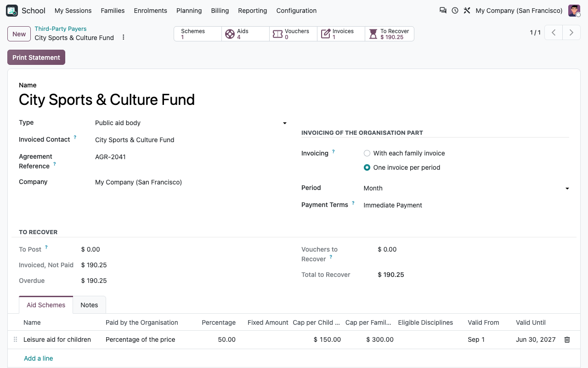This screenshot has height=368, width=588.
Task: Open the Invoices smart button
Action: (x=341, y=34)
